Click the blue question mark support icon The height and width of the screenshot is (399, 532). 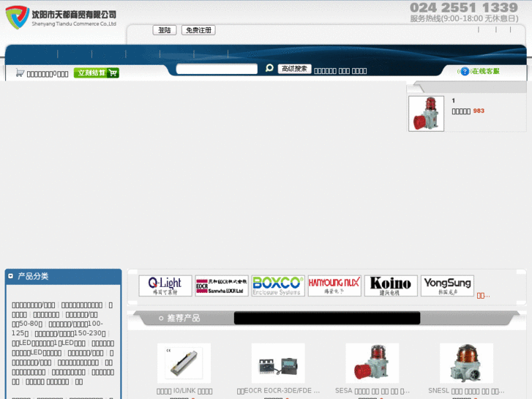point(465,71)
